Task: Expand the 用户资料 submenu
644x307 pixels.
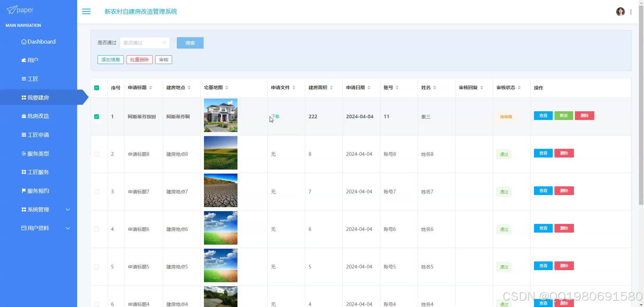Action: tap(39, 228)
